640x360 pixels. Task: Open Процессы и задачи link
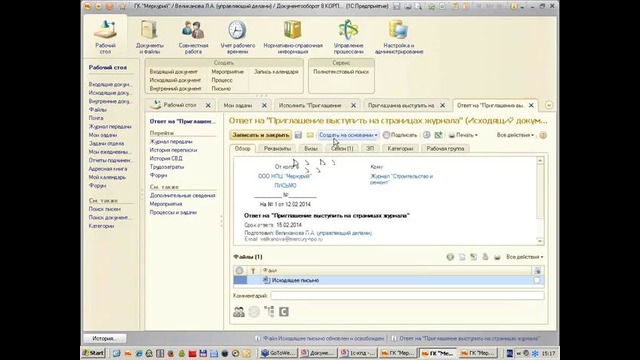click(173, 213)
